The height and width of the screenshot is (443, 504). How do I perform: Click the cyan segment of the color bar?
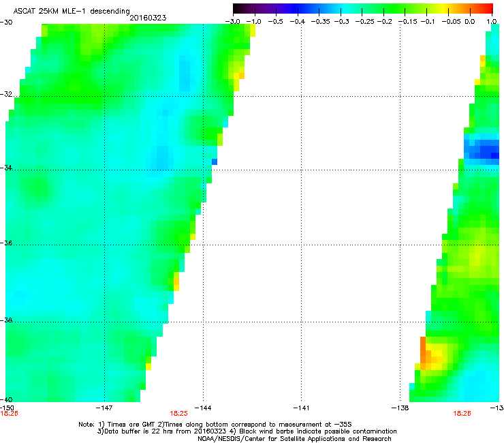tap(344, 9)
